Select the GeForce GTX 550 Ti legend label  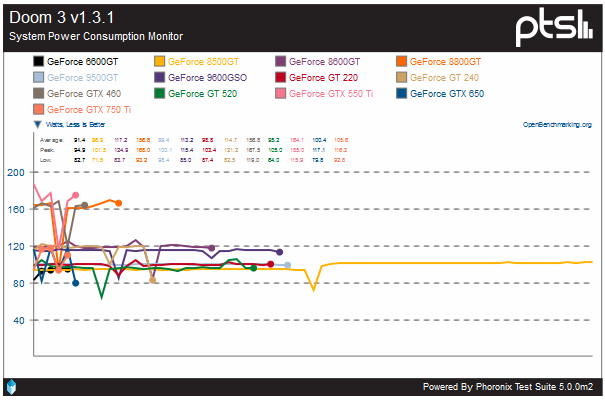click(x=331, y=94)
